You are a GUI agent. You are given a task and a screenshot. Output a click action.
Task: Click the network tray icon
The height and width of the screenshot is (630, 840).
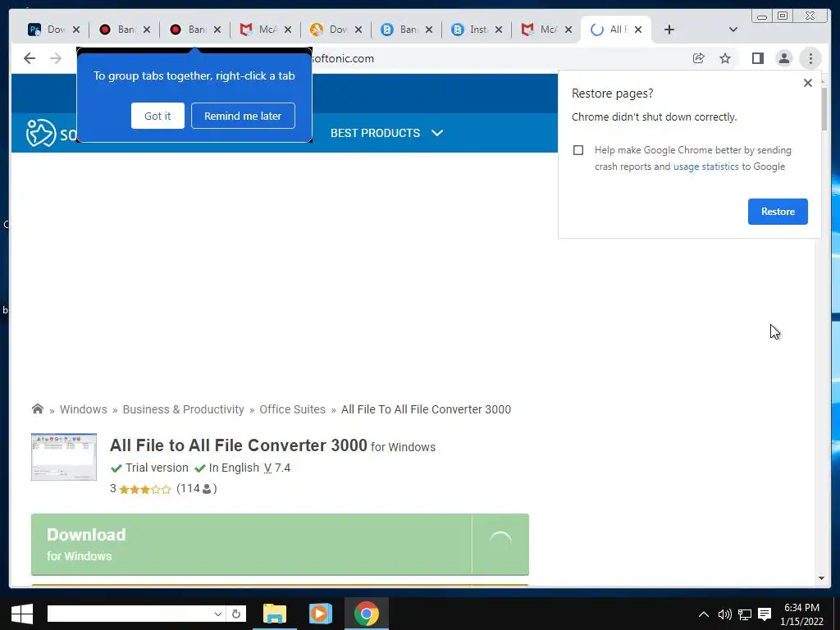pos(745,614)
